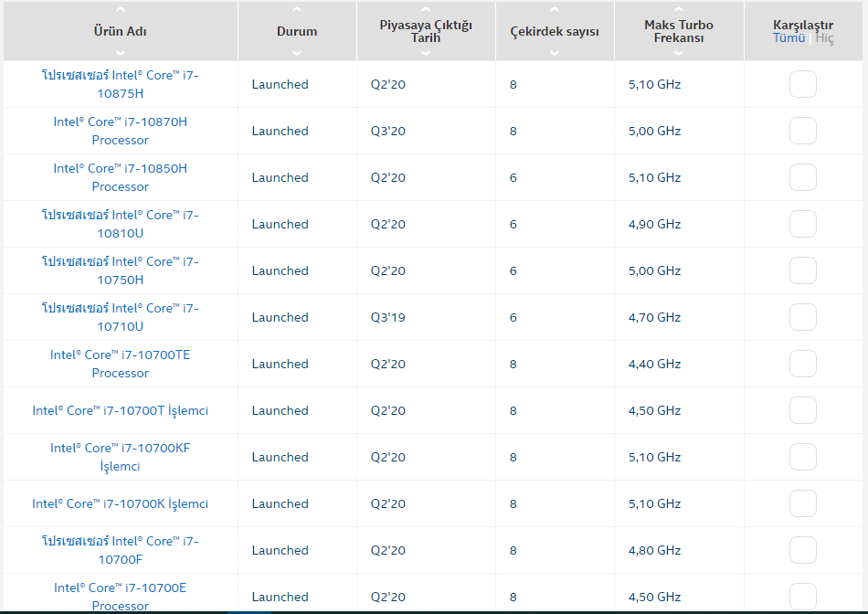
Task: Check compare box for i7-10870H
Action: (803, 131)
